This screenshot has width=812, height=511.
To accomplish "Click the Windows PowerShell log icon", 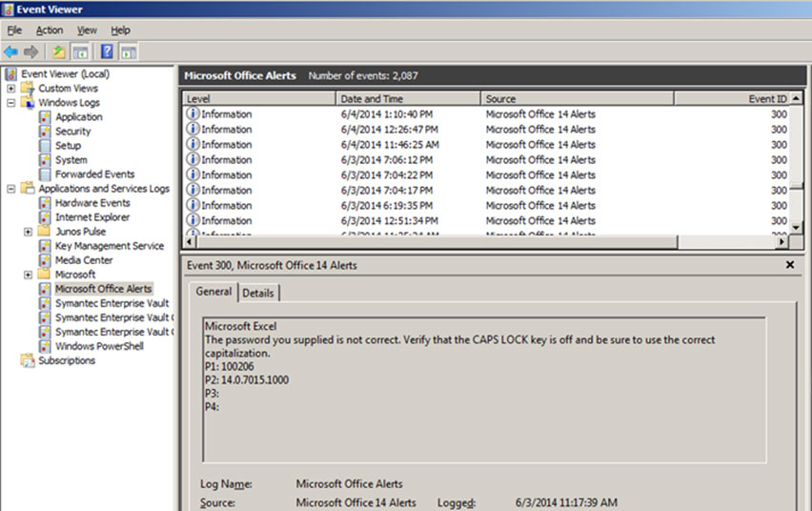I will 45,347.
